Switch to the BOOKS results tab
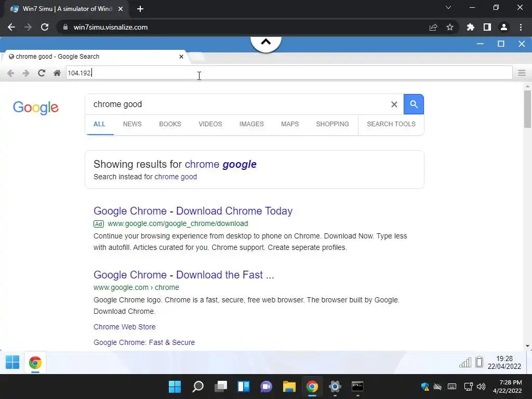Screen dimensions: 532x399 170,124
